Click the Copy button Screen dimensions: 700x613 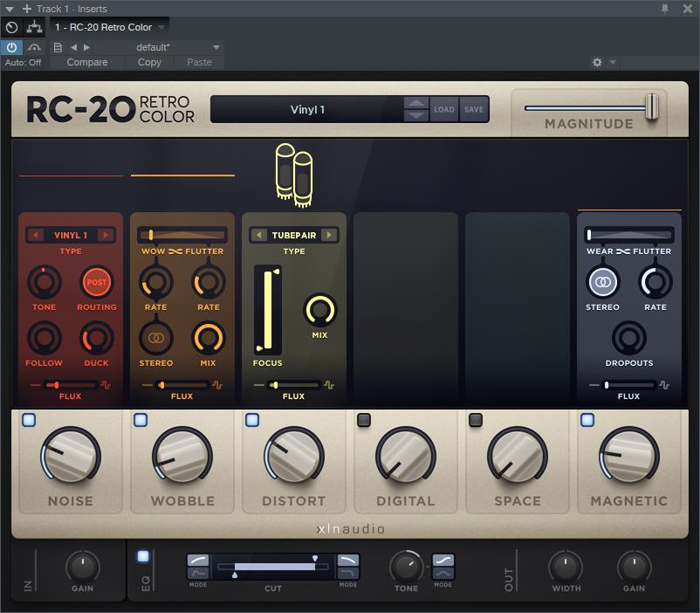[x=149, y=62]
